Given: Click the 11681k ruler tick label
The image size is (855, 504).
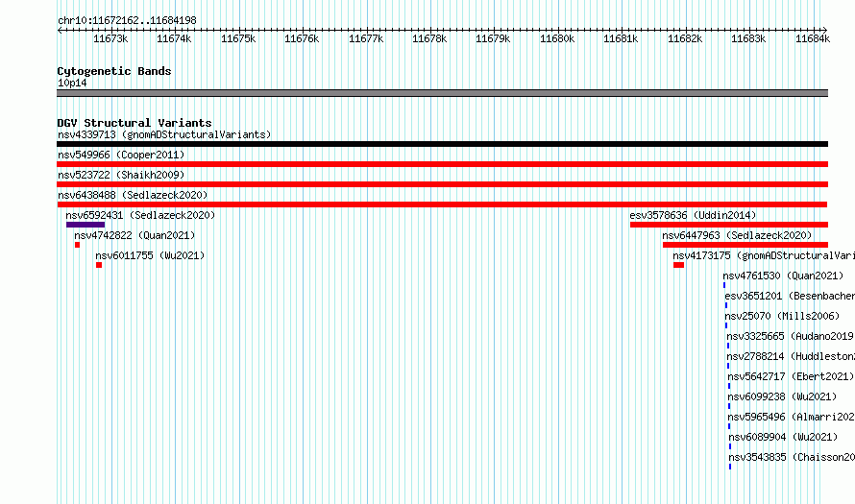Looking at the screenshot, I should tap(621, 38).
